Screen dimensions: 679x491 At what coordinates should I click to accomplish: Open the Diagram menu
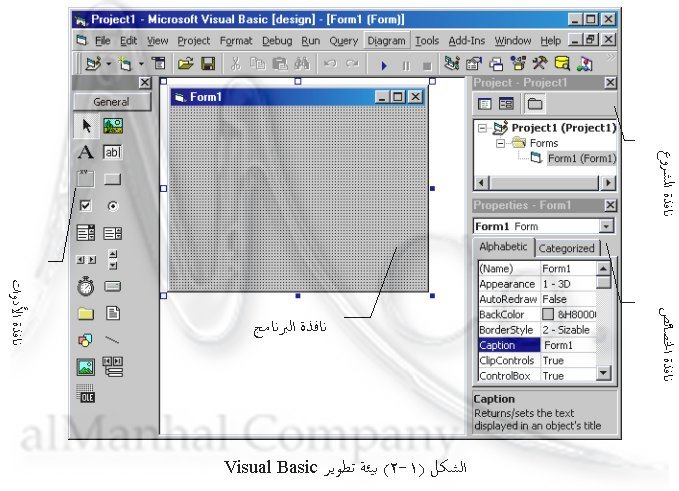click(x=386, y=41)
